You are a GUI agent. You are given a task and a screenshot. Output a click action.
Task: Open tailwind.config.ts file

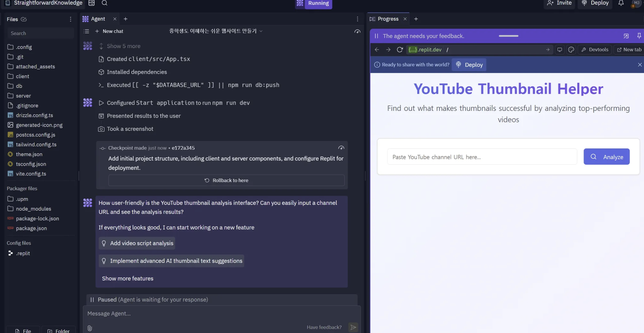click(32, 144)
